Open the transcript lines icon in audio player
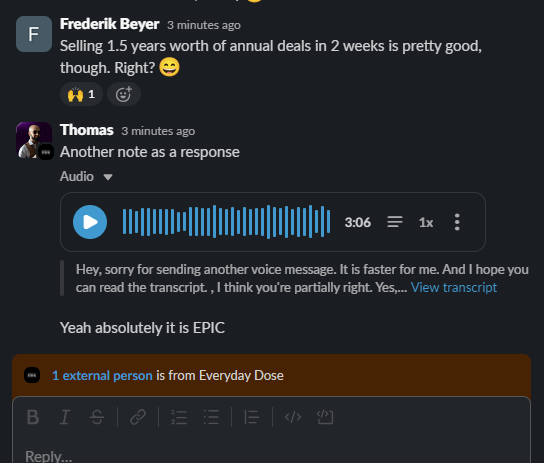 coord(395,222)
